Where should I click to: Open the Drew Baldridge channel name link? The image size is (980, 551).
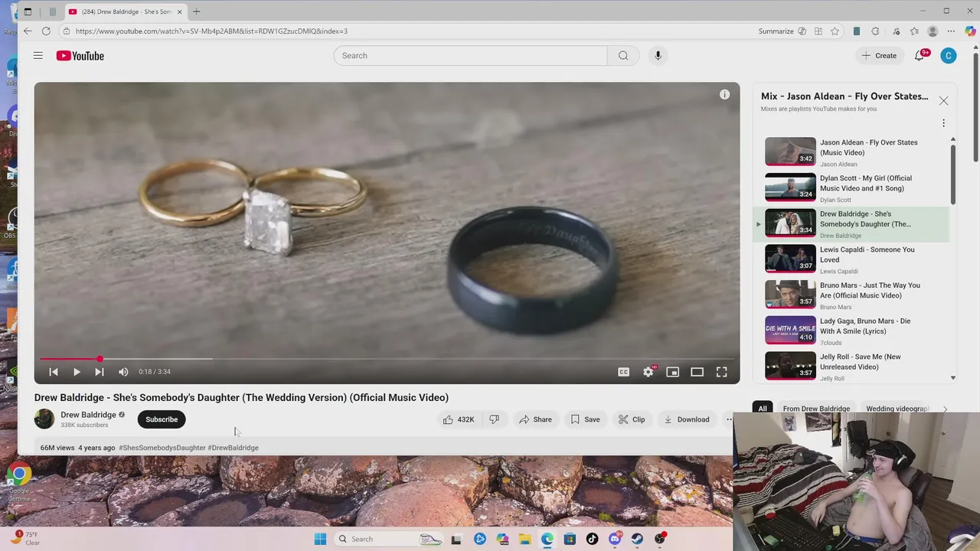pos(88,415)
